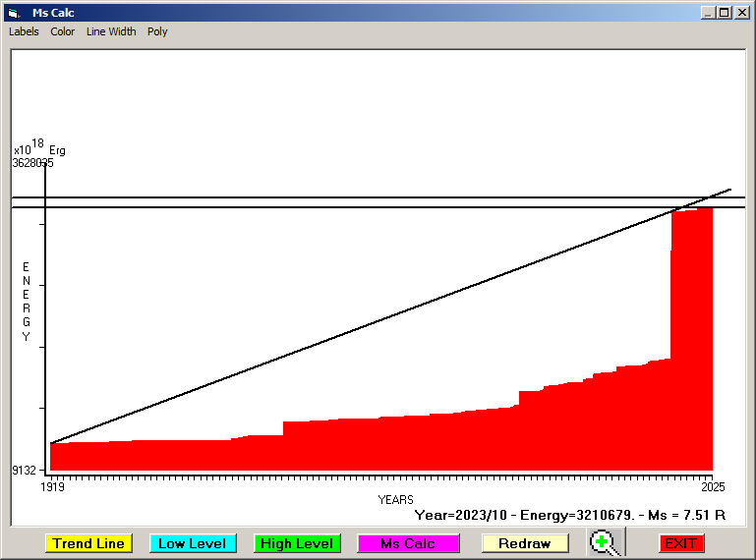This screenshot has width=756, height=560.
Task: Open the Color menu
Action: pyautogui.click(x=63, y=31)
